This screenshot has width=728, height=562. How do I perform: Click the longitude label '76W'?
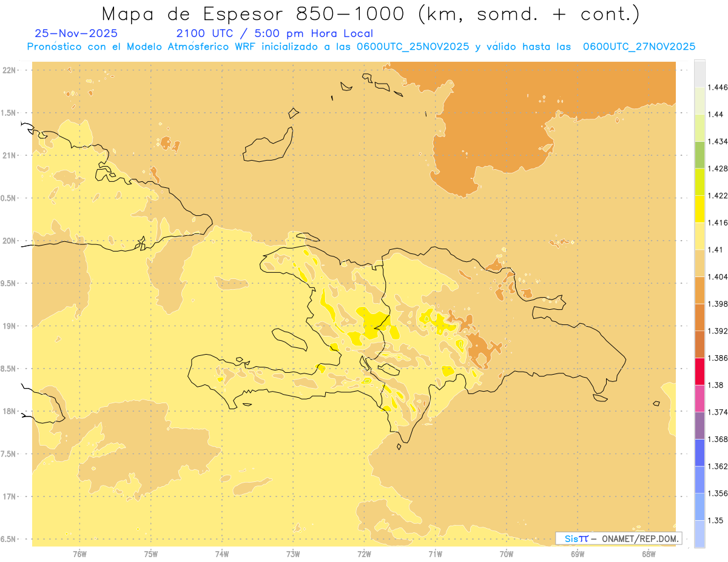coord(79,554)
